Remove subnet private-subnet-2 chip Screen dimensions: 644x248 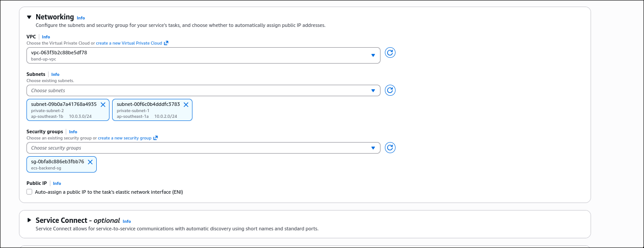pos(103,105)
